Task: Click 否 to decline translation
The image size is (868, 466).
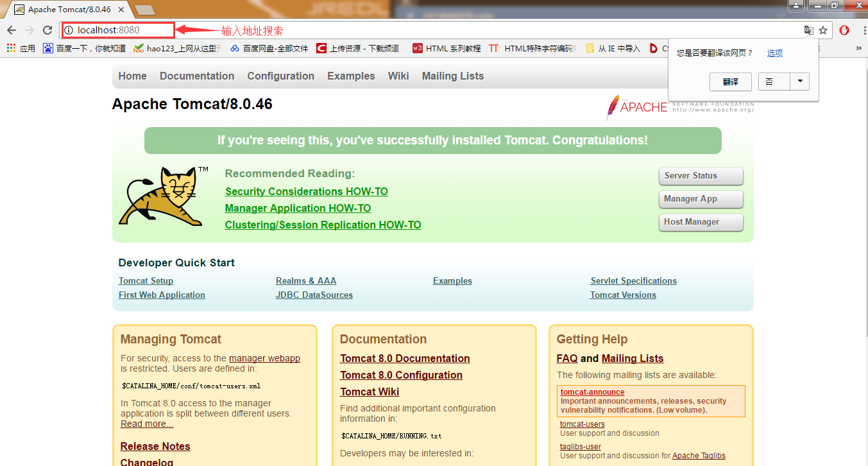Action: pos(774,82)
